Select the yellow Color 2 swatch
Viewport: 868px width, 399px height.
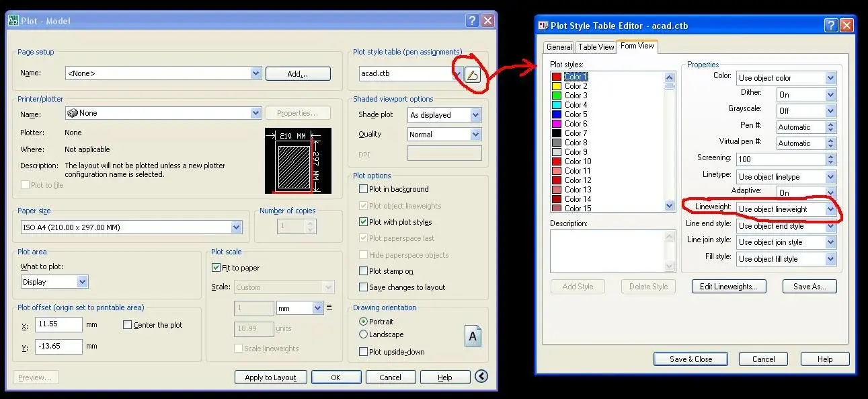556,86
